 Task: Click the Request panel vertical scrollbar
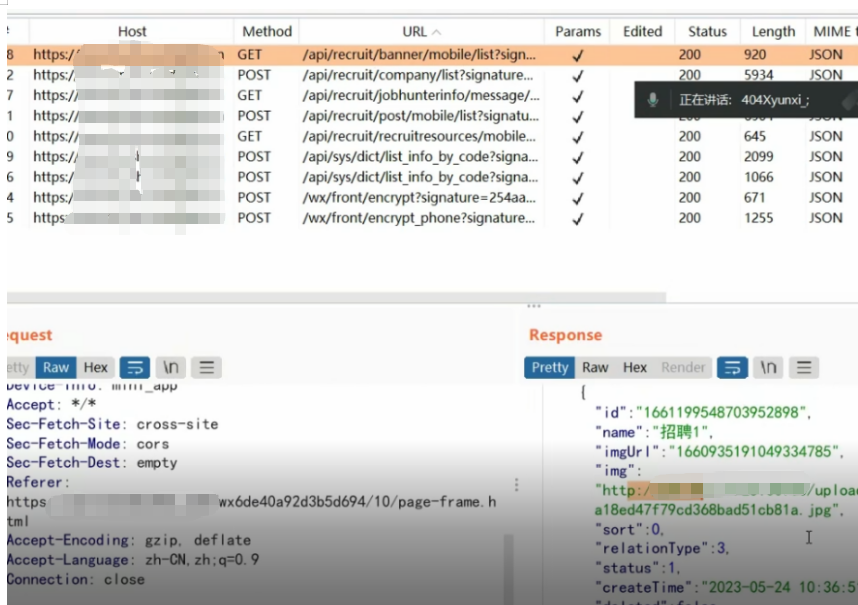click(x=508, y=560)
